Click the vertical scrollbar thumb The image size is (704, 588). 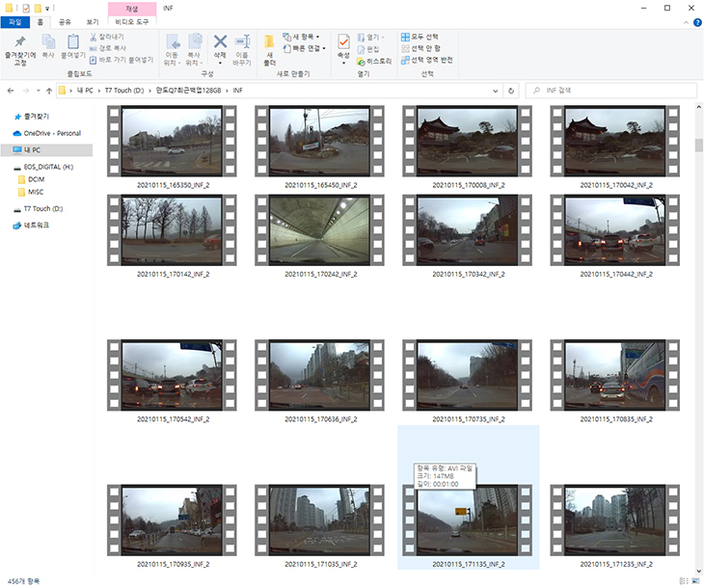[x=698, y=146]
